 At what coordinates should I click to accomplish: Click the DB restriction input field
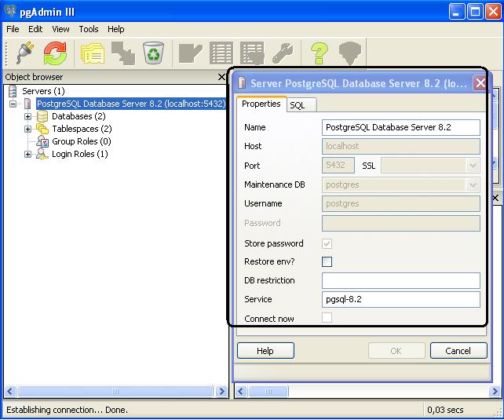point(401,280)
